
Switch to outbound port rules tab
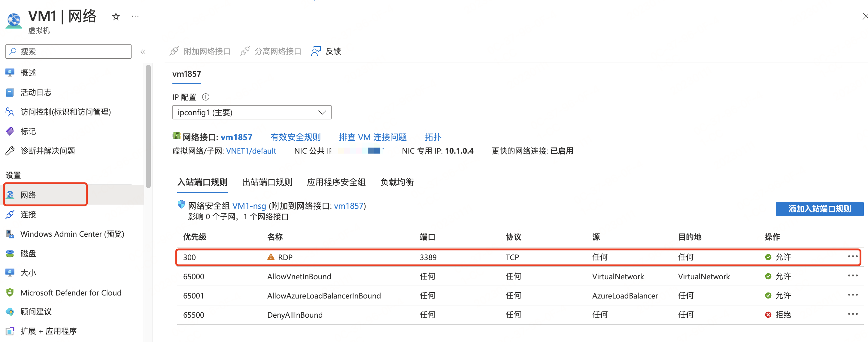click(267, 182)
